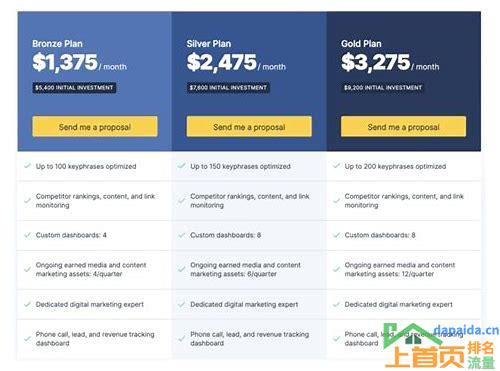Click Bronze checkmark for Dedicated digital marketing expert
This screenshot has width=500, height=371.
[27, 305]
